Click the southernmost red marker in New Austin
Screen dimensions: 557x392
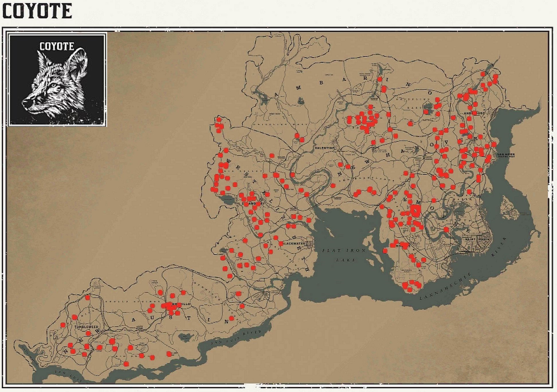[x=126, y=364]
